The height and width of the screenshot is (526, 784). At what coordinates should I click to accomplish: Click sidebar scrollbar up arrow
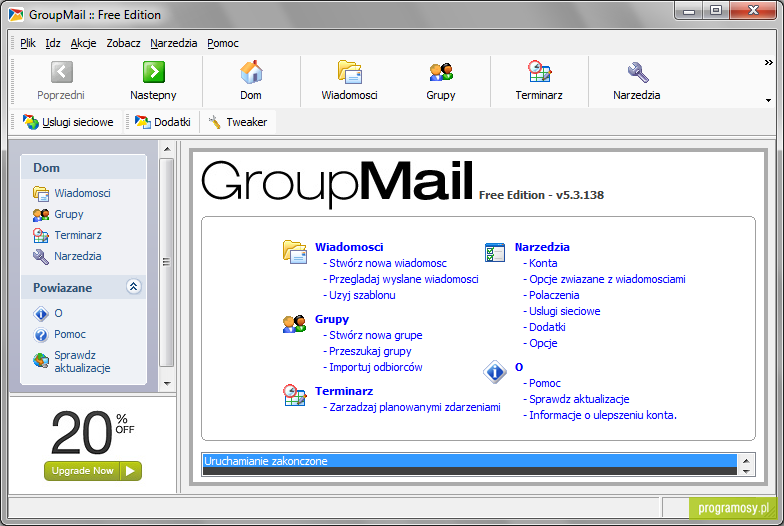pyautogui.click(x=167, y=149)
